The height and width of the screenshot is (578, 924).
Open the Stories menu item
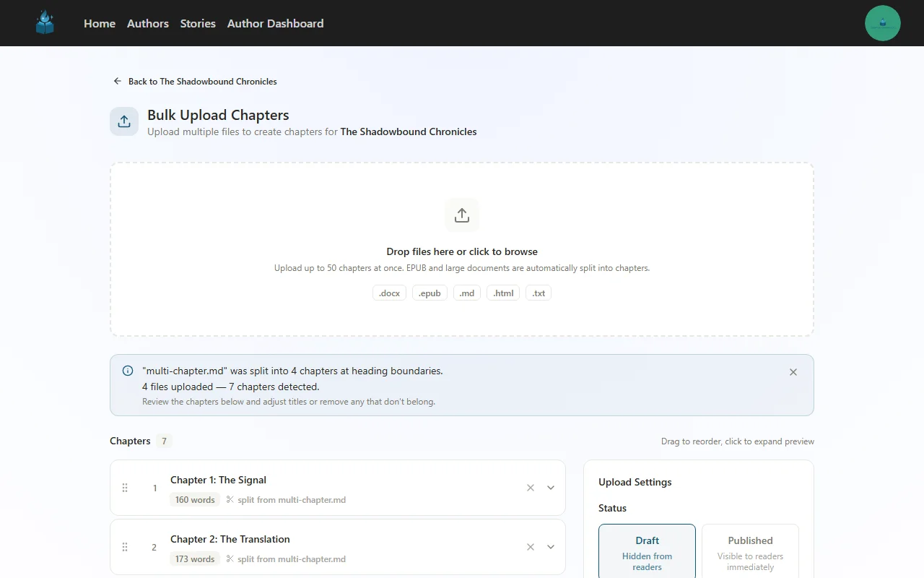[x=198, y=23]
